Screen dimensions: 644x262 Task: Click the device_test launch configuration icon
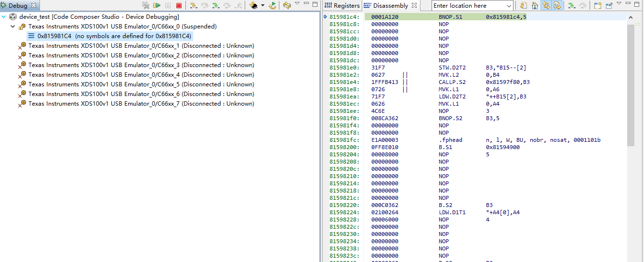13,17
